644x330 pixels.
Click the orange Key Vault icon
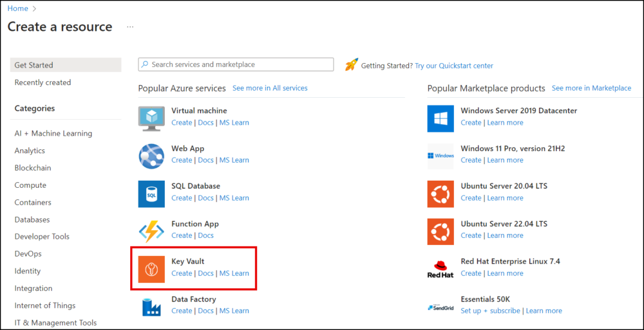[x=151, y=269]
